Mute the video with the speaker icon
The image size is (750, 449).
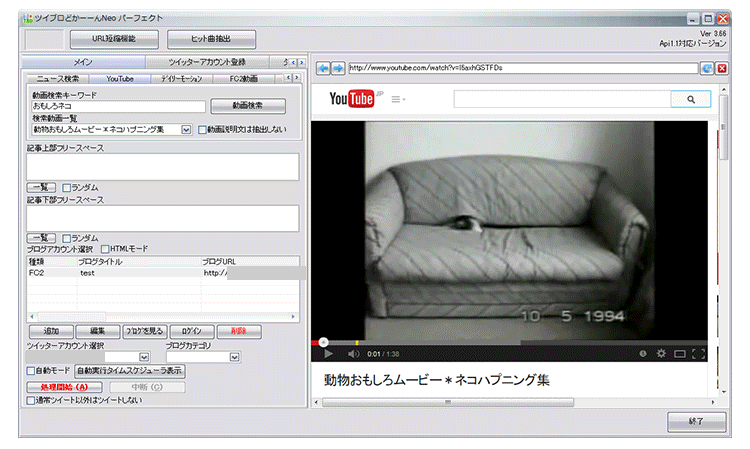353,353
